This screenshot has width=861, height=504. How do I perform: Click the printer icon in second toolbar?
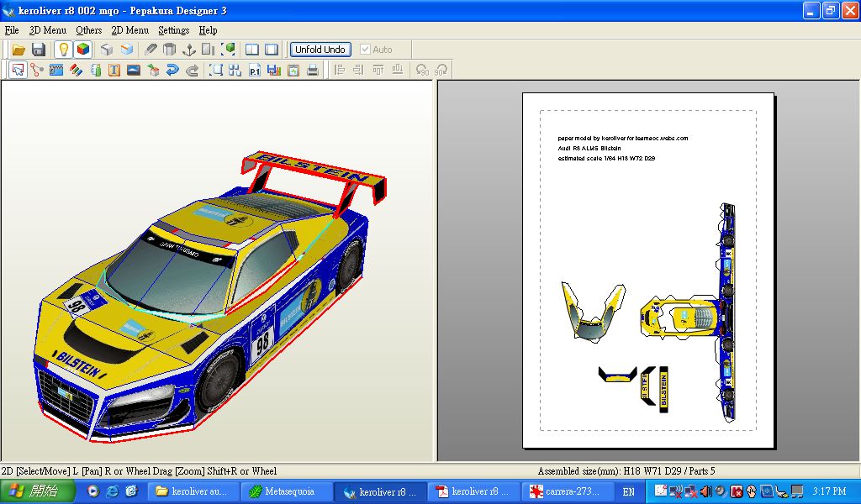pos(313,71)
